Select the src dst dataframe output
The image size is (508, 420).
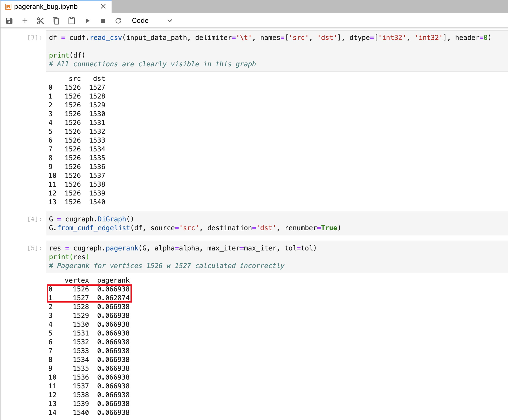click(x=78, y=140)
